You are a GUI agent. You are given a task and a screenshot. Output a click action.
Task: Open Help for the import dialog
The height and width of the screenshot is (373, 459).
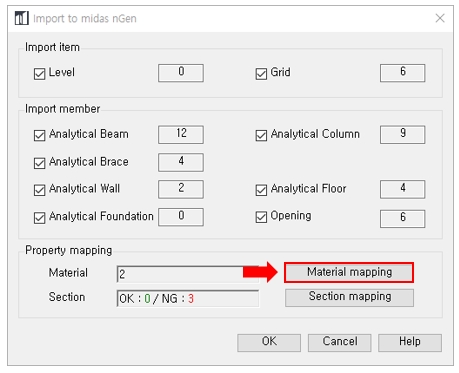click(410, 342)
